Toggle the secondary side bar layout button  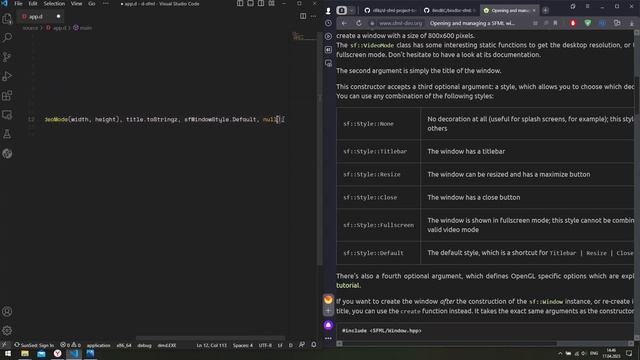[261, 4]
